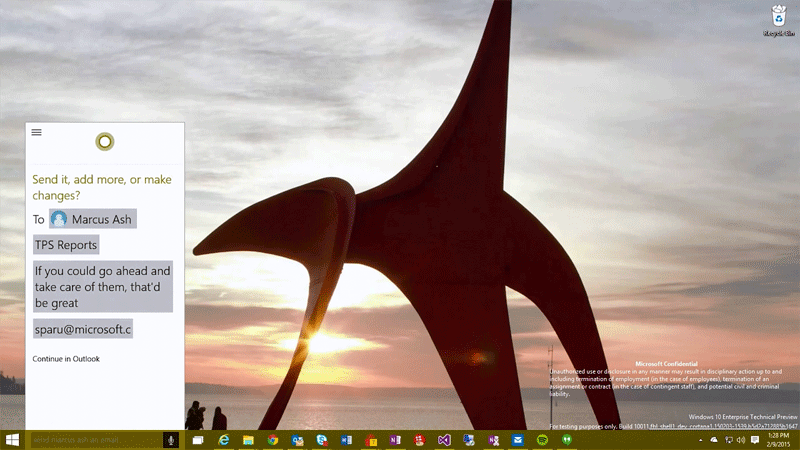Launch Google Chrome from taskbar
Viewport: 800px width, 450px height.
[272, 440]
